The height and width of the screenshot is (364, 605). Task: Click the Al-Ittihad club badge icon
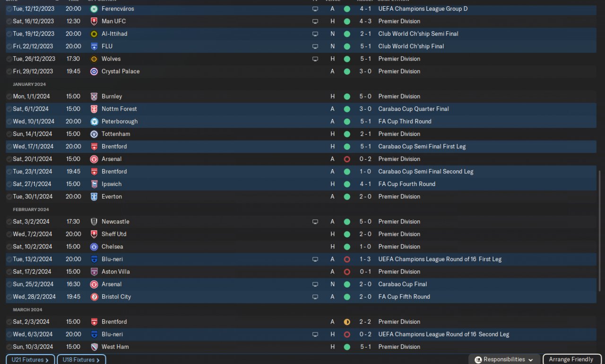tap(94, 34)
